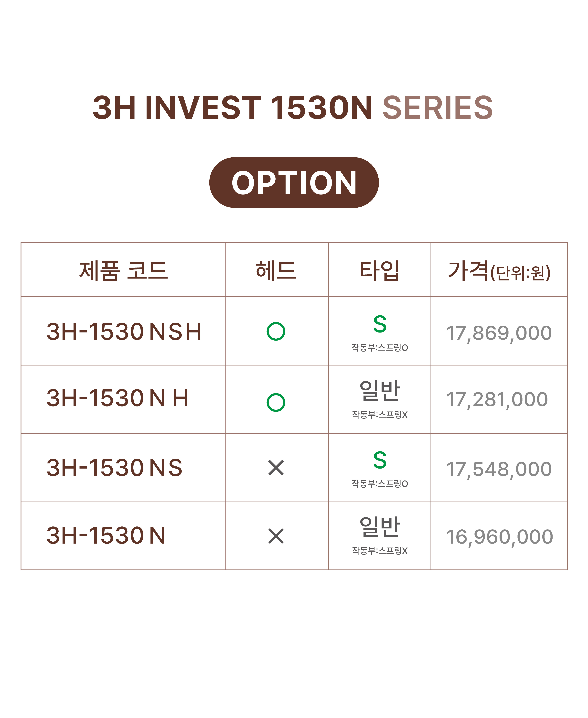Select the 가격(단위:원) column header

click(x=499, y=272)
